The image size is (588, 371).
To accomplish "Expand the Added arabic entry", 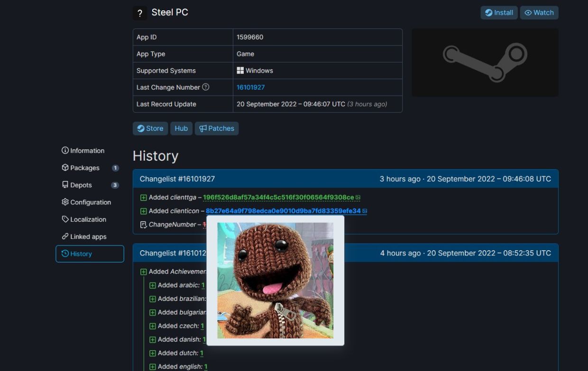I will (x=153, y=285).
